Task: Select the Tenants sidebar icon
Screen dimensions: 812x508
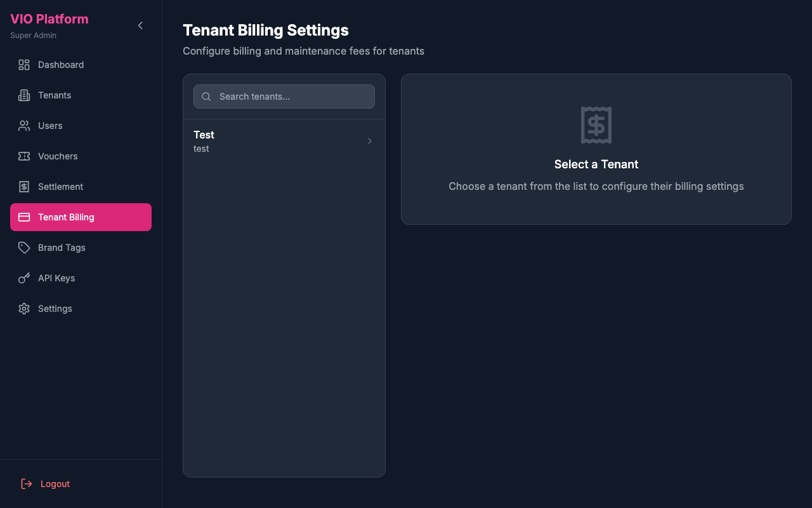Action: [x=23, y=95]
